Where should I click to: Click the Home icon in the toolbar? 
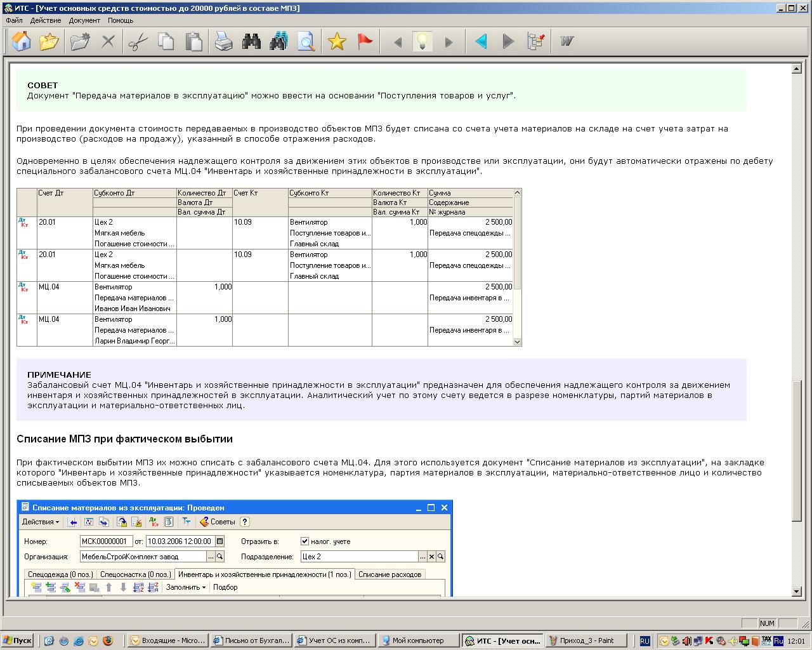click(22, 42)
